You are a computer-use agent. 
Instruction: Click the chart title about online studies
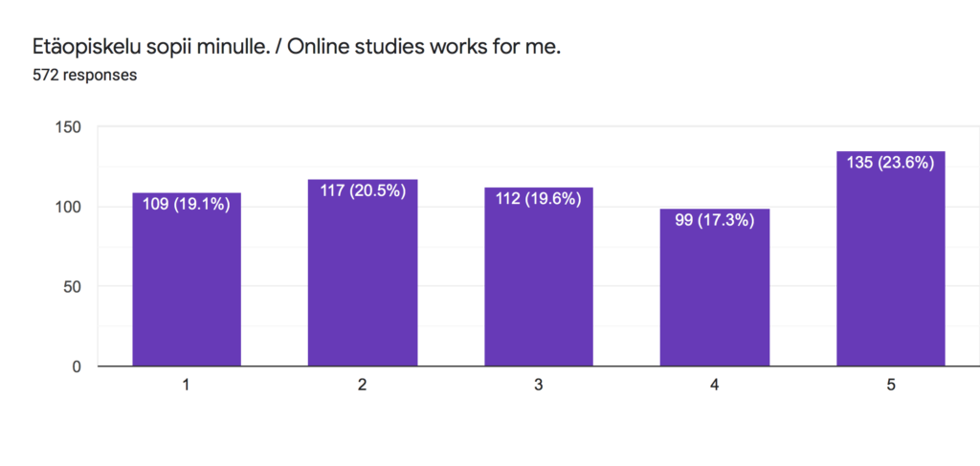point(297,48)
